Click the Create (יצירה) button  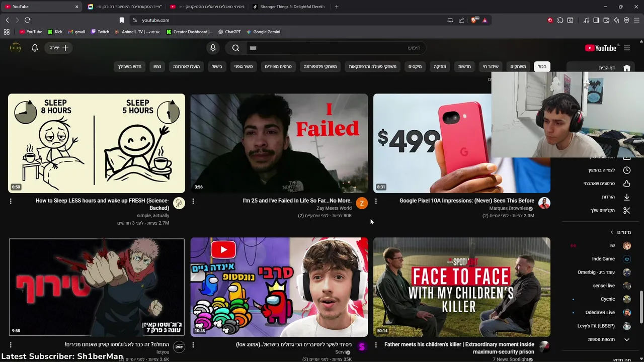coord(59,48)
